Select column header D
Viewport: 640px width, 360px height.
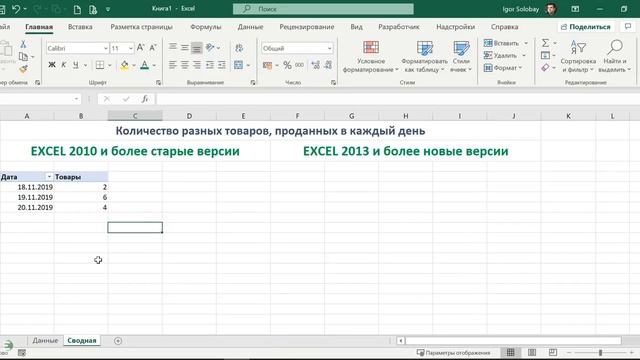click(189, 116)
